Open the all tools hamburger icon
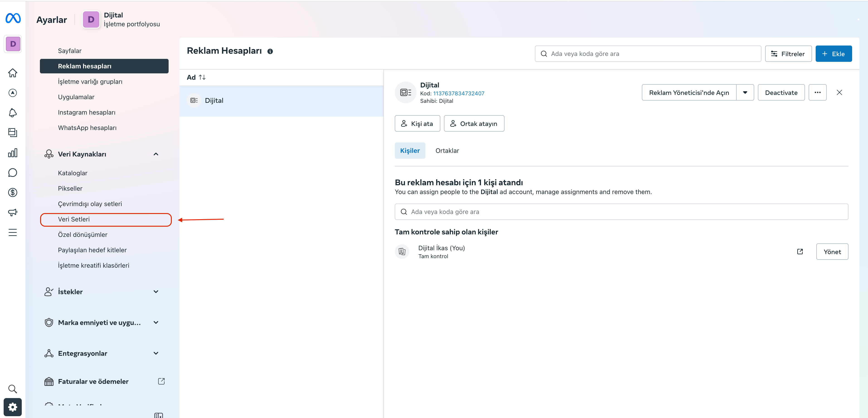868x418 pixels. pos(13,233)
